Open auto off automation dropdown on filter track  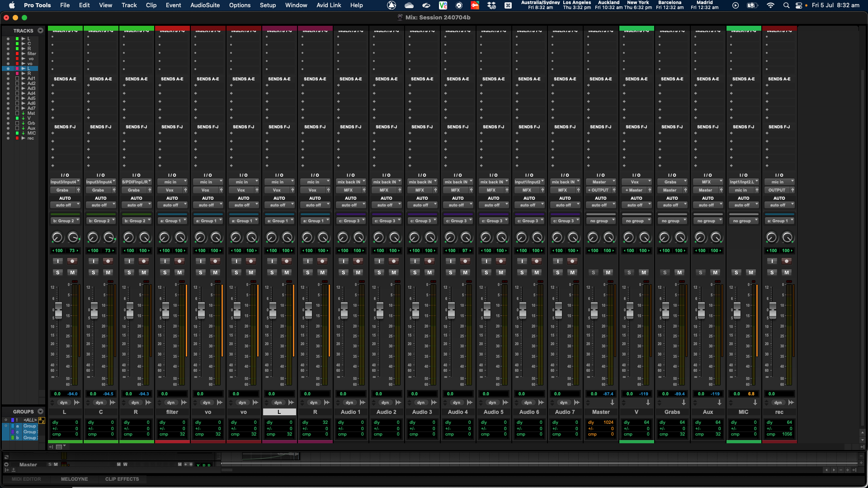click(172, 205)
